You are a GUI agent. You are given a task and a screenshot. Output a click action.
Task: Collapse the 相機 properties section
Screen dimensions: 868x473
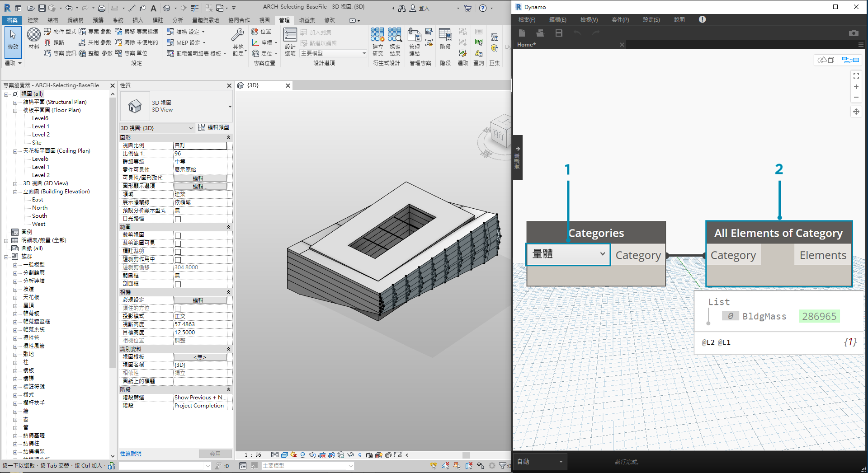coord(228,292)
